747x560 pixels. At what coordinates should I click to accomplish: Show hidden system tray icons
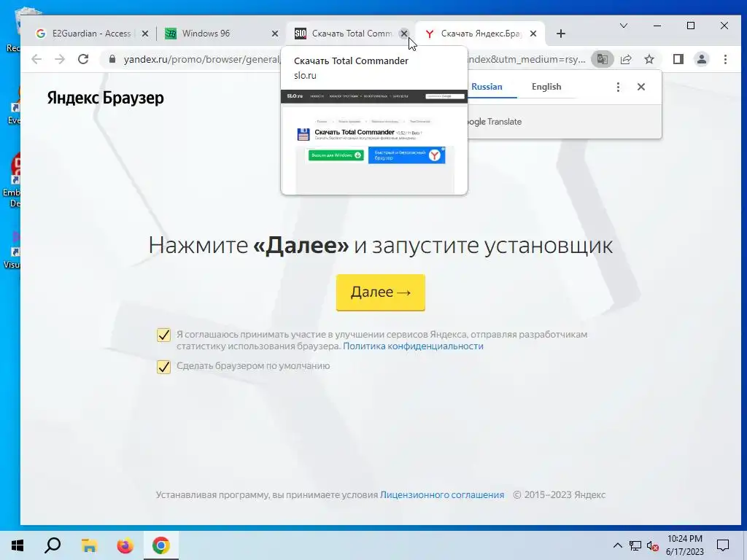[x=617, y=545]
